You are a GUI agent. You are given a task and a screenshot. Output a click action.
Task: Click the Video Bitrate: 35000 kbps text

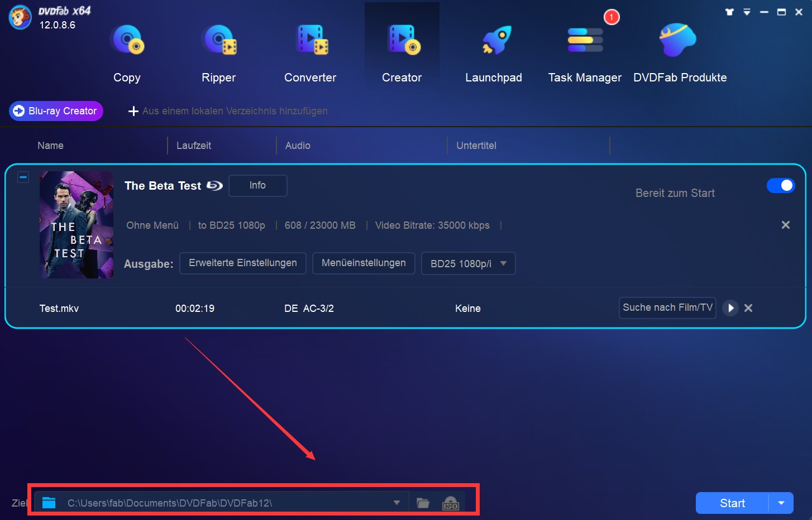pyautogui.click(x=432, y=225)
